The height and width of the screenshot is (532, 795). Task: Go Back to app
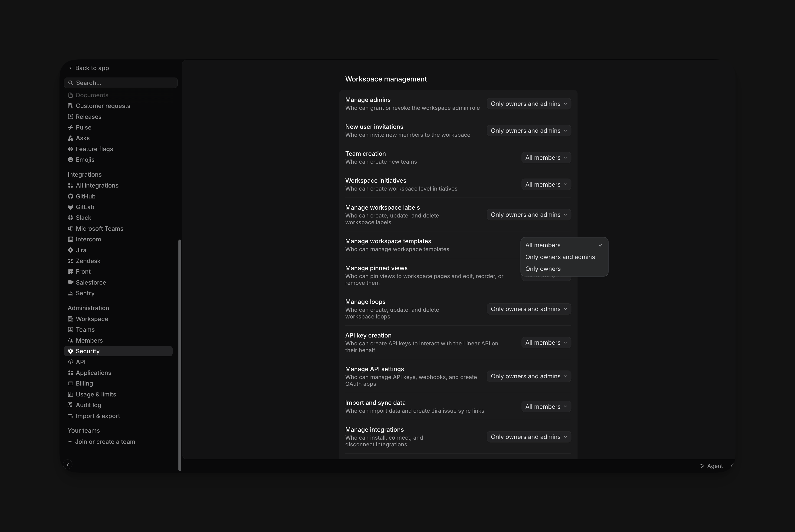89,68
